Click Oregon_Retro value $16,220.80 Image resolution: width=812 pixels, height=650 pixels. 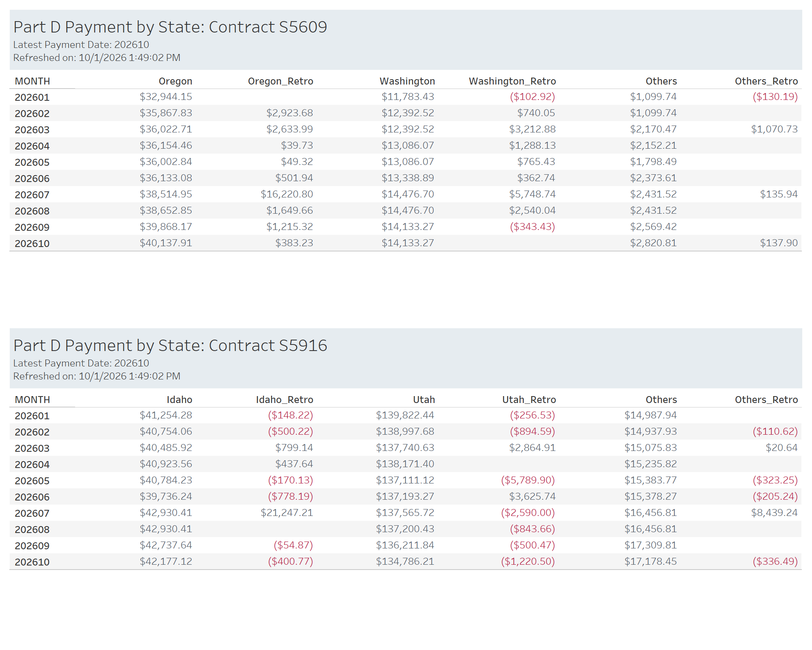[287, 194]
